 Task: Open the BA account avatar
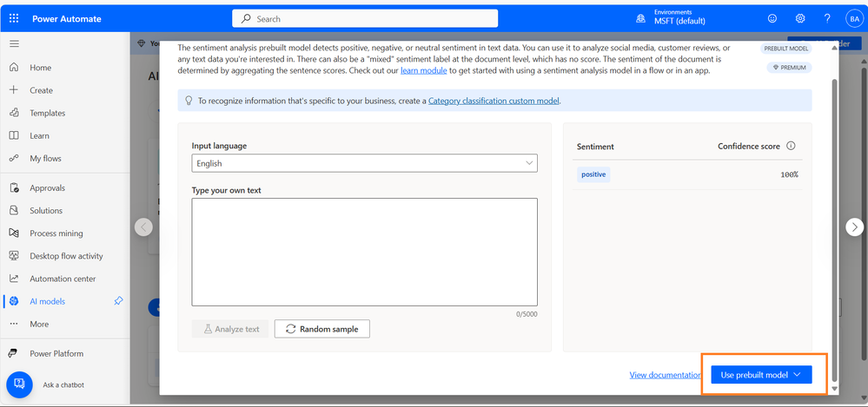point(854,19)
